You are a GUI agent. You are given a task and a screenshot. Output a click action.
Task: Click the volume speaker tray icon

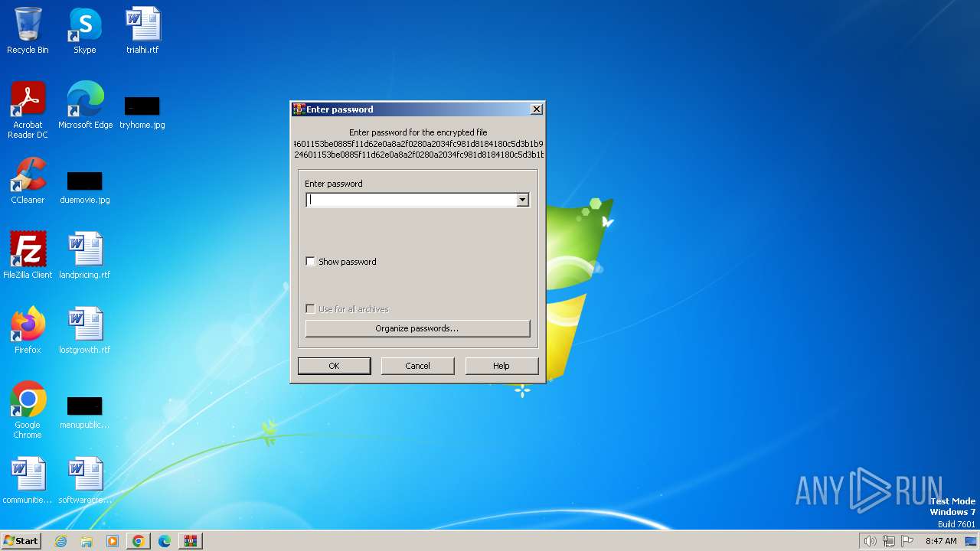tap(870, 541)
